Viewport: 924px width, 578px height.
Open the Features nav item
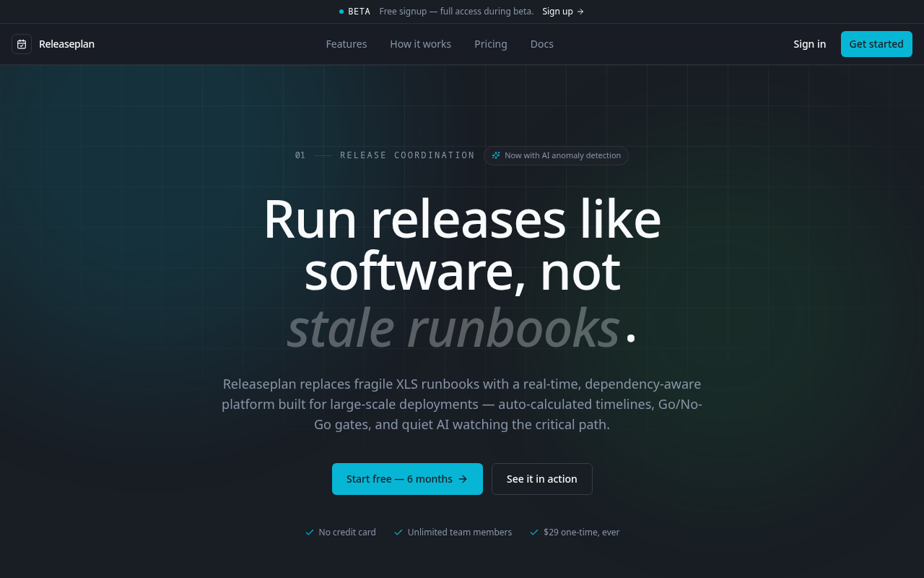click(x=346, y=44)
